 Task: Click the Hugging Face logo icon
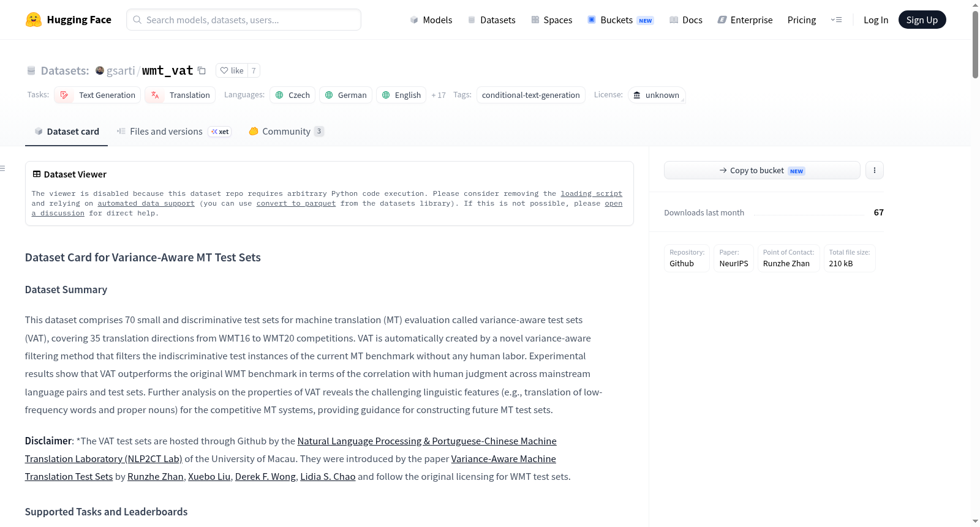pos(34,20)
